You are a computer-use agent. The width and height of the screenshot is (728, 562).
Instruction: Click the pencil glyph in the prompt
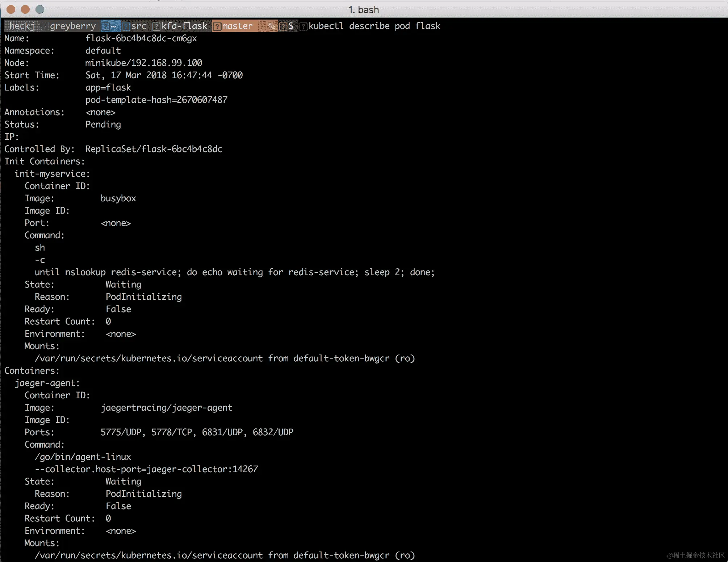pos(272,26)
